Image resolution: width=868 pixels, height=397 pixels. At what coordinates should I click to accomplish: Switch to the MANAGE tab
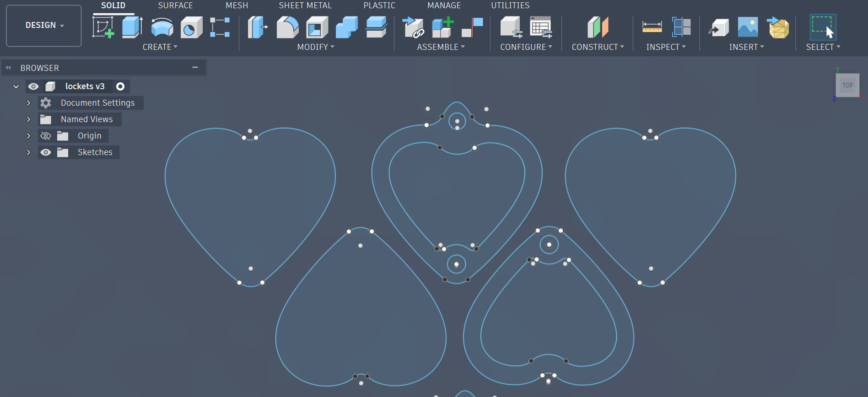[x=444, y=5]
